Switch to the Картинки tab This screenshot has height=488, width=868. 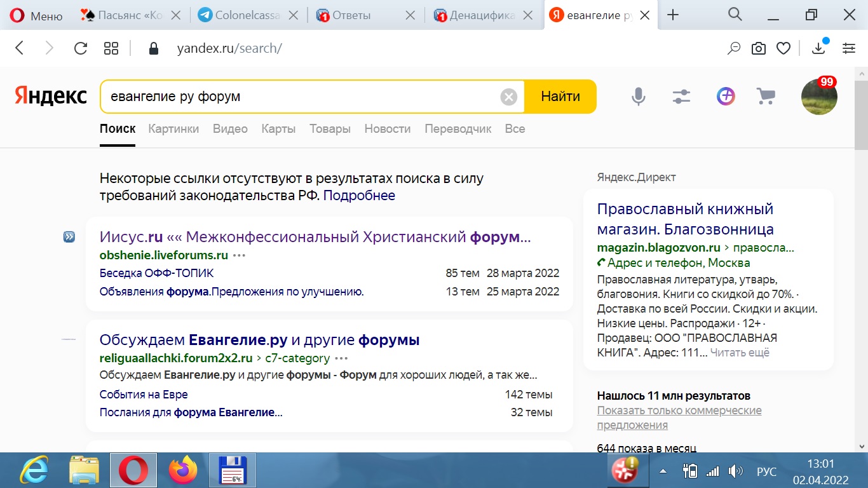pos(173,129)
